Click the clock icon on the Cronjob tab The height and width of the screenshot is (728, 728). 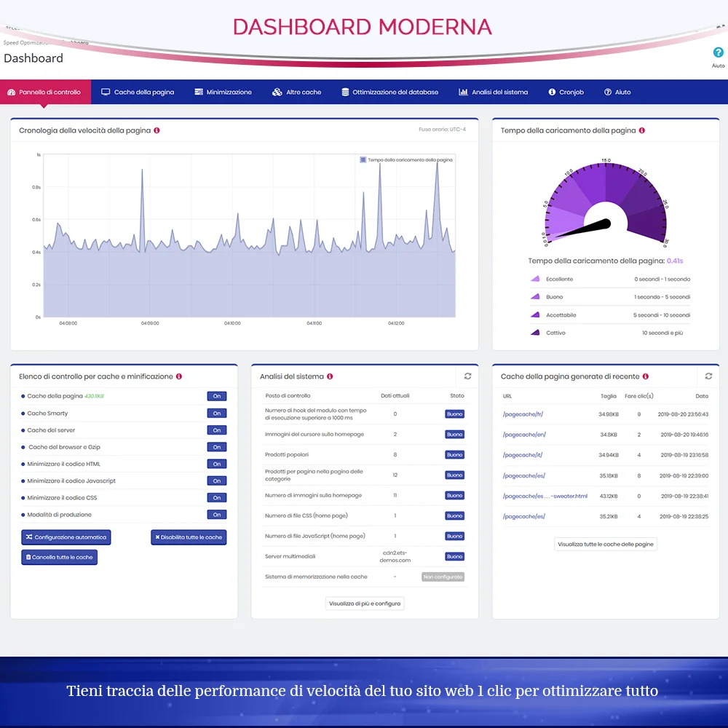[552, 92]
